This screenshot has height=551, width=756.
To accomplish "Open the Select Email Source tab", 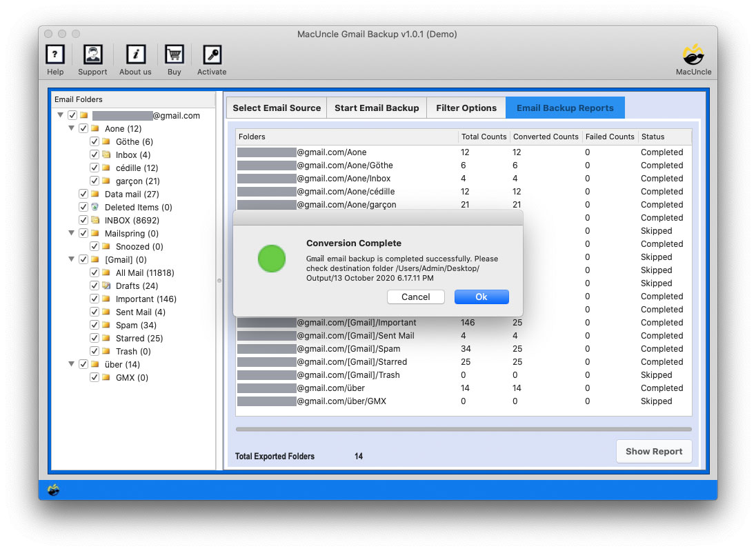I will [x=276, y=108].
